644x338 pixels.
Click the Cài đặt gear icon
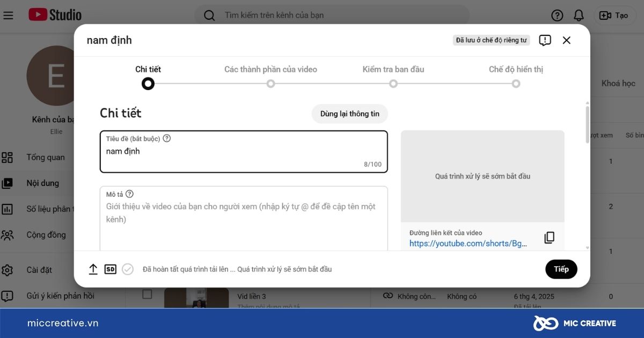7,269
